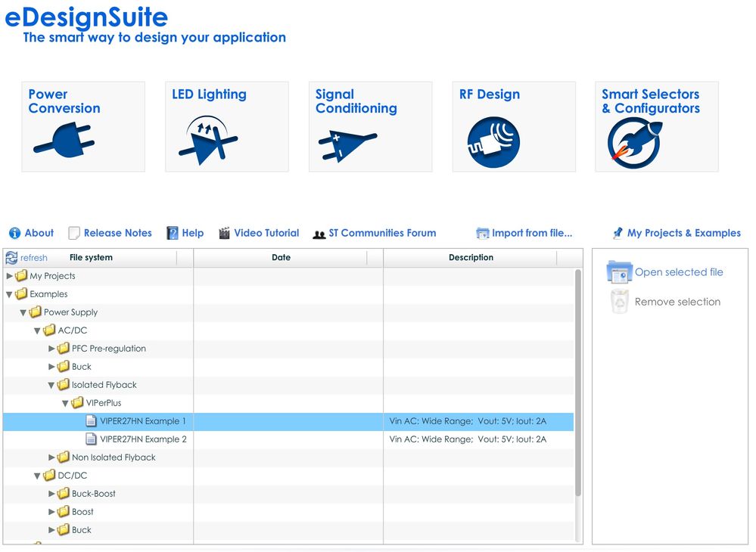Select the Boost folder label
The width and height of the screenshot is (756, 552).
coord(82,512)
